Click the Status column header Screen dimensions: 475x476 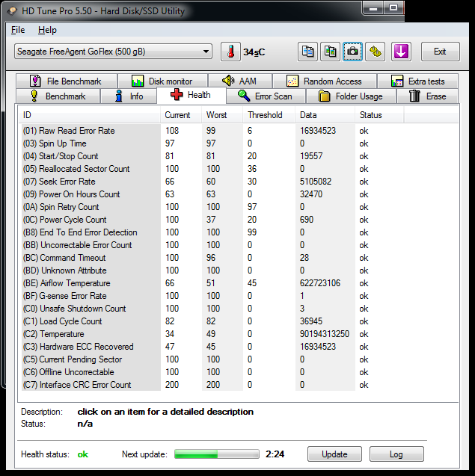coord(379,115)
